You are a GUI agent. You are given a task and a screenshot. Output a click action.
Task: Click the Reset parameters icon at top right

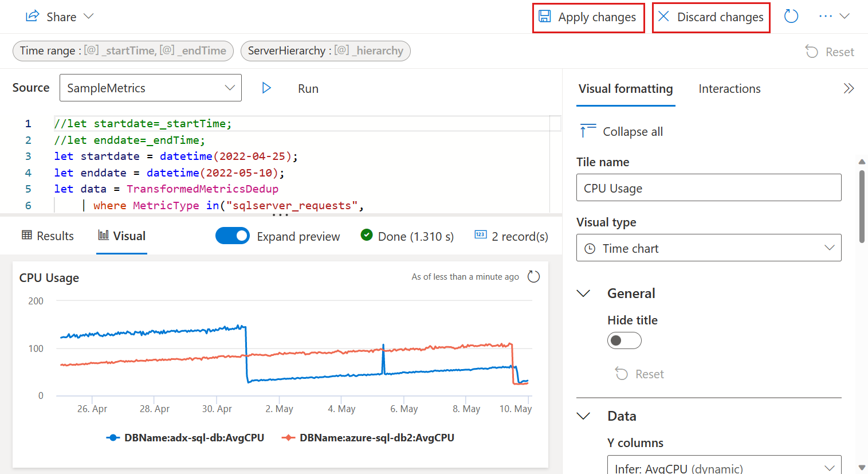pos(812,52)
